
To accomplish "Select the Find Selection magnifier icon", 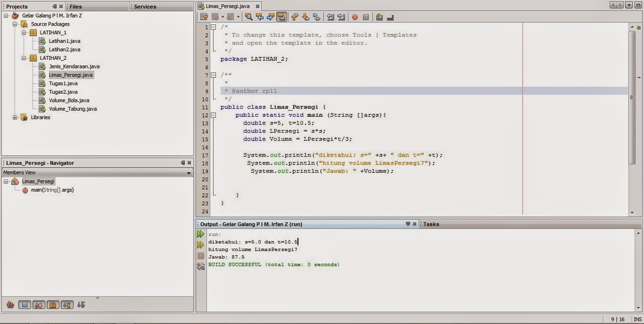I will click(249, 17).
